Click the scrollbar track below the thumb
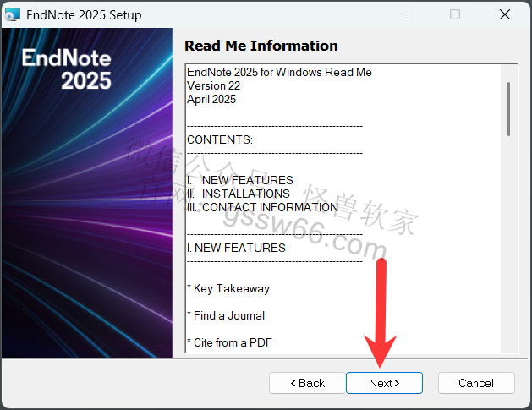The image size is (532, 410). [x=508, y=254]
